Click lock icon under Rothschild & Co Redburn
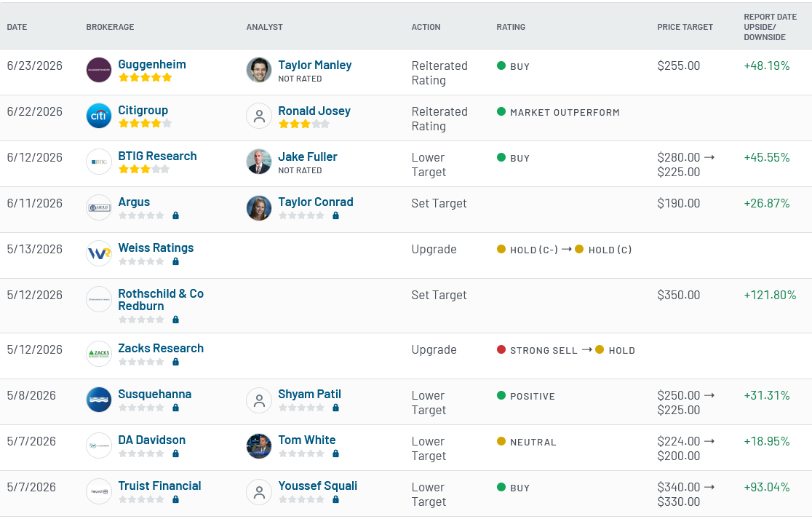This screenshot has height=519, width=812. [175, 320]
